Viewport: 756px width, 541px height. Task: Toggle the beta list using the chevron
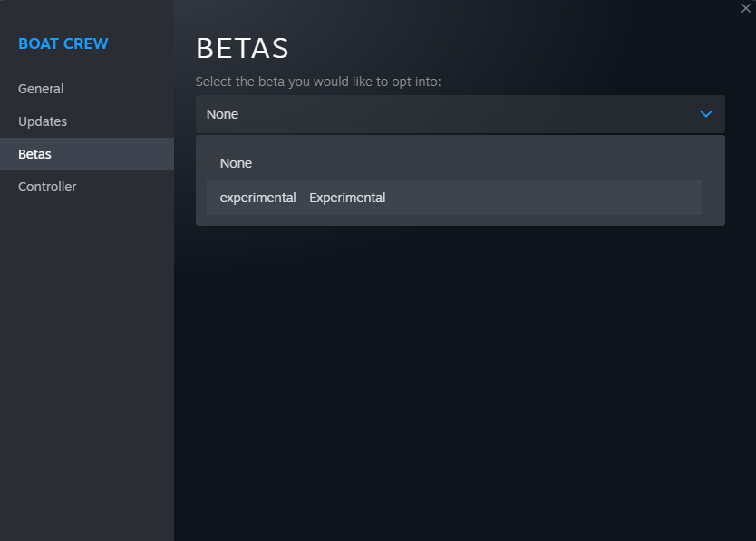(x=706, y=114)
